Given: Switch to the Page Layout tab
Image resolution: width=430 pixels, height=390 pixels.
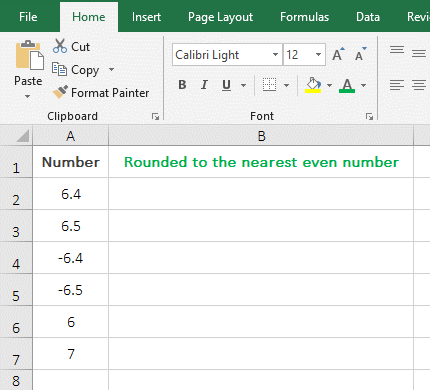Looking at the screenshot, I should click(220, 17).
